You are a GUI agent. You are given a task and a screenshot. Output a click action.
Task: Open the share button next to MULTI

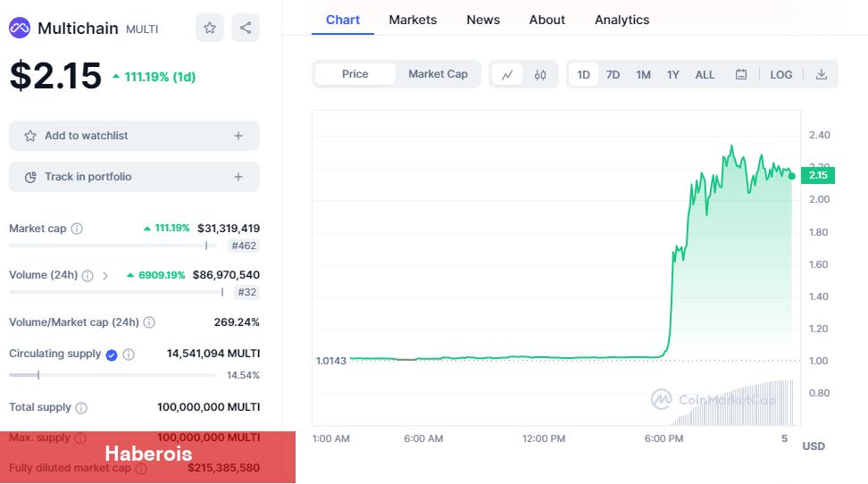(246, 28)
